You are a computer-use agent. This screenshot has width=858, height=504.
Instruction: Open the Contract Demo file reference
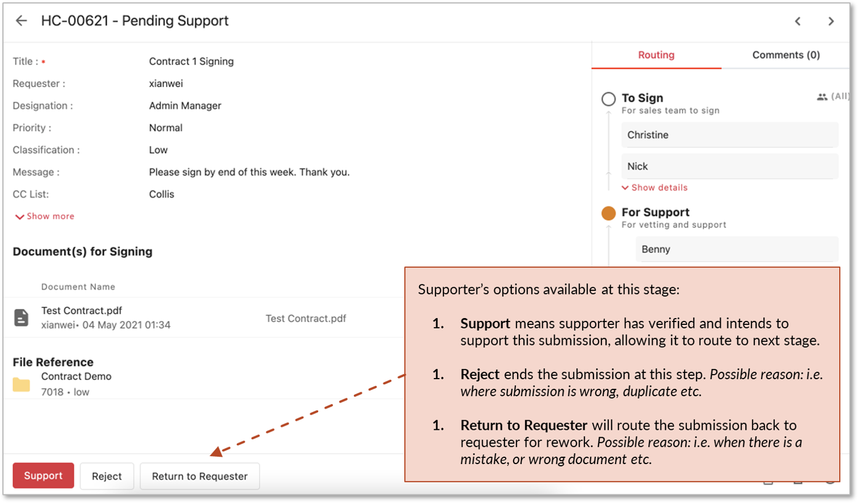pos(76,376)
